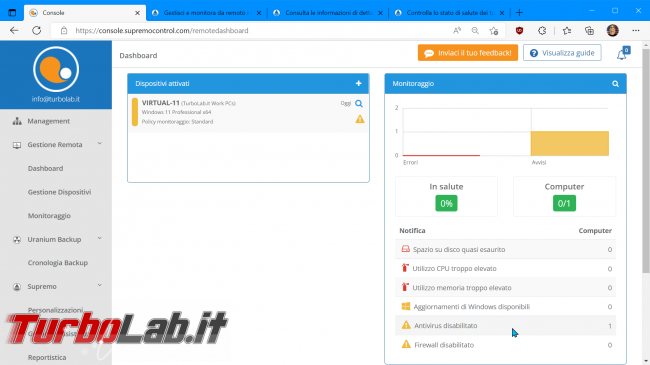
Task: Collapse the Supremo section chevron
Action: 99,285
